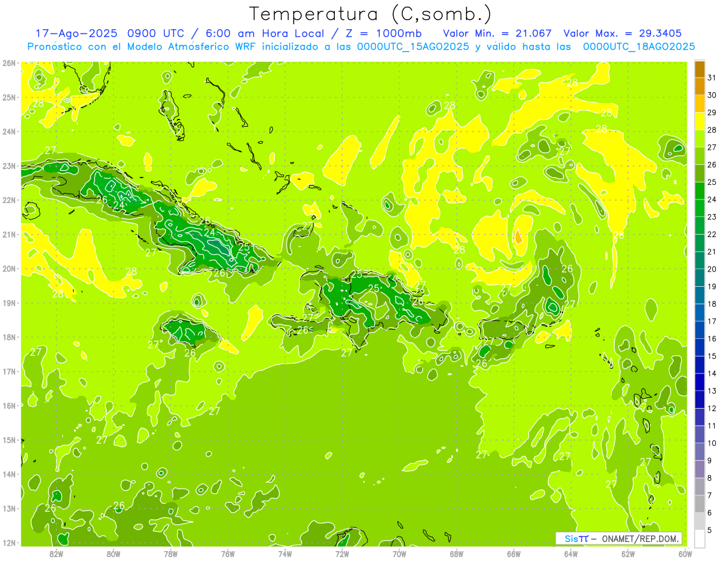
Task: Click the "68W" longitude axis label
Action: pyautogui.click(x=457, y=554)
